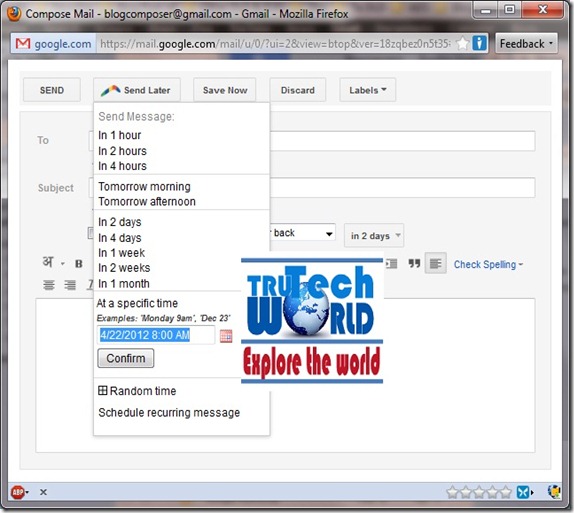Open the calendar date picker icon
This screenshot has width=574, height=513.
coord(226,336)
